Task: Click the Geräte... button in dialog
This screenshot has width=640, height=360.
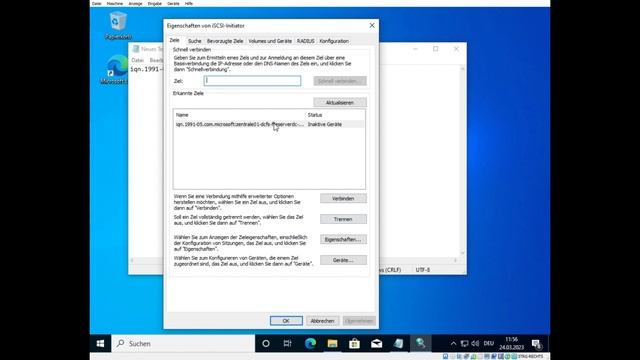Action: point(343,260)
